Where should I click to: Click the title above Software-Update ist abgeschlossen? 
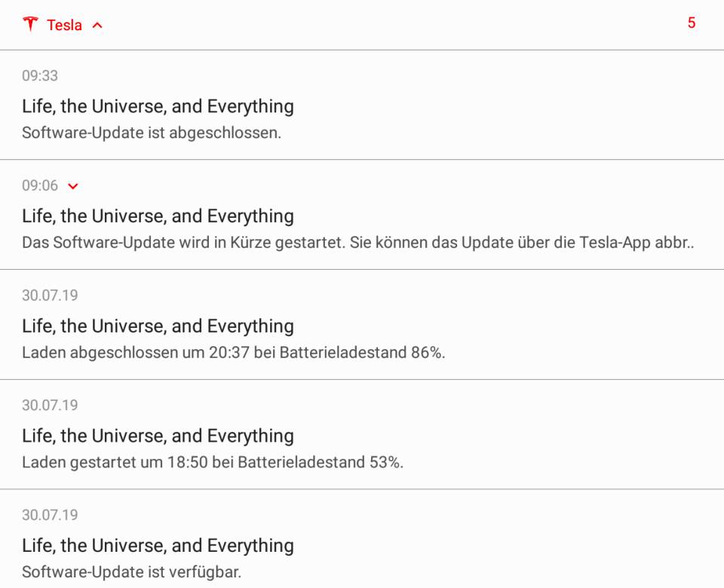point(158,106)
